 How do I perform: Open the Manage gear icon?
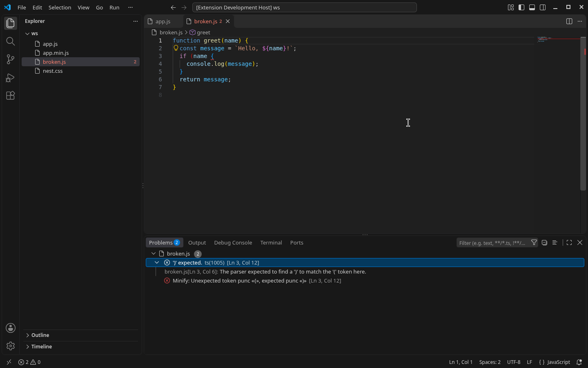point(11,346)
